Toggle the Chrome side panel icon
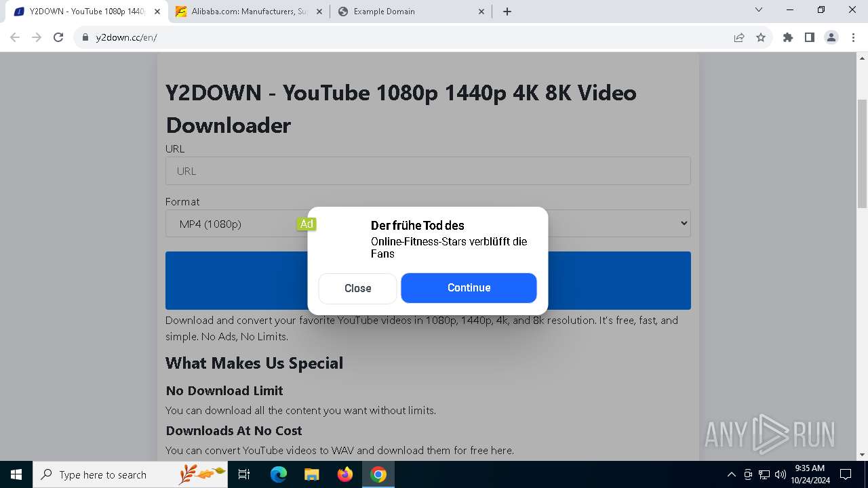This screenshot has height=488, width=868. coord(810,37)
